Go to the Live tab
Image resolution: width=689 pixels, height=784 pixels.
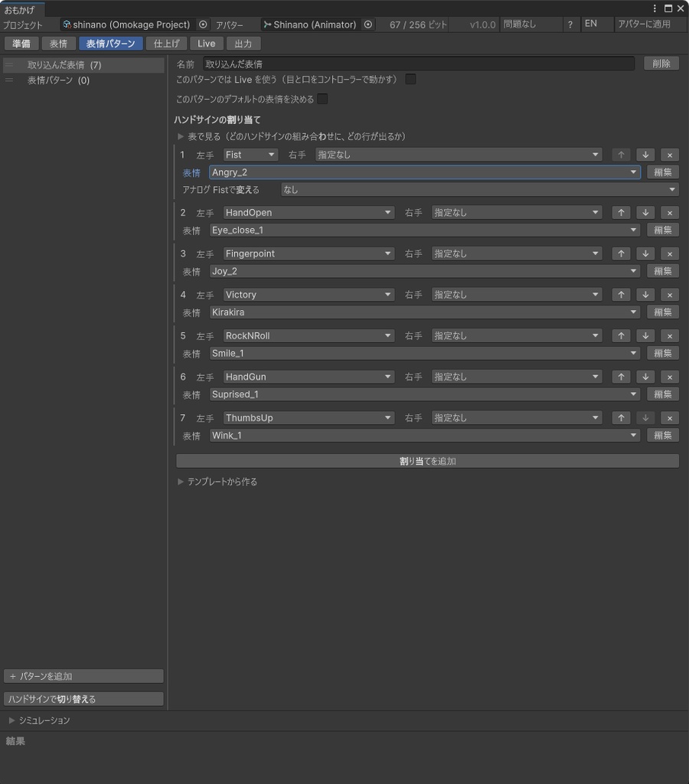tap(207, 44)
